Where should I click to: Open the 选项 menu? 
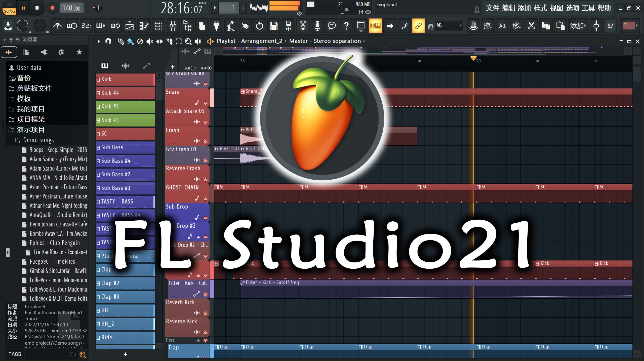click(573, 8)
